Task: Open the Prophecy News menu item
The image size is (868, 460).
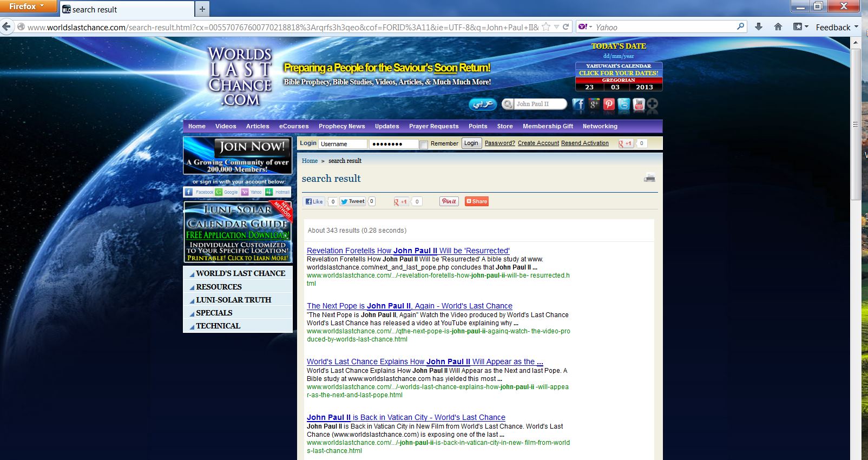Action: (341, 126)
